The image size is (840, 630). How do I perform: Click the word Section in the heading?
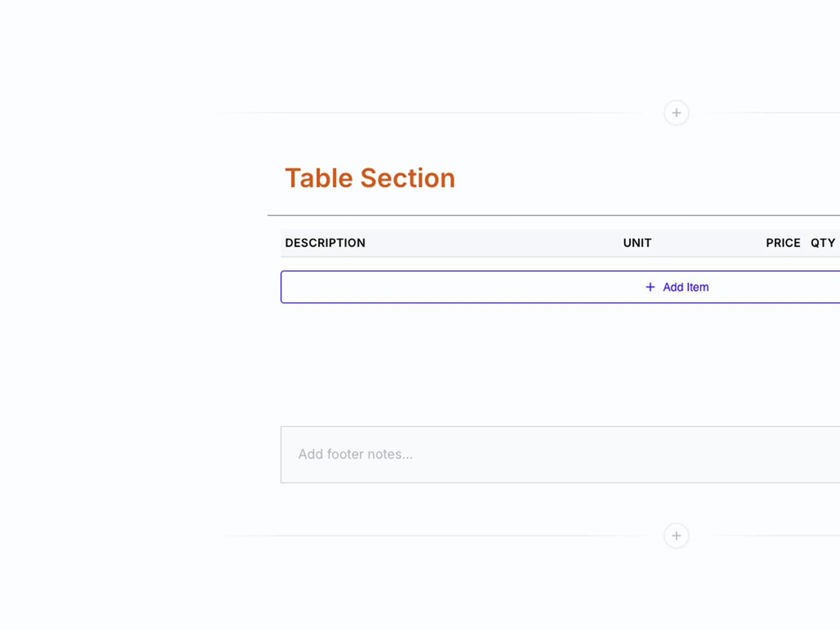pyautogui.click(x=407, y=178)
